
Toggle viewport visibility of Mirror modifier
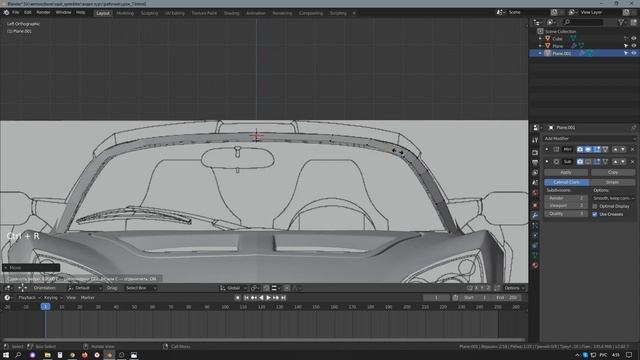[x=588, y=149]
